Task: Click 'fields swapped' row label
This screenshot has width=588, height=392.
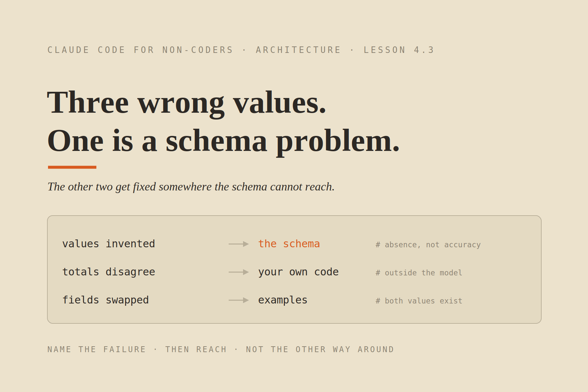Action: coord(106,300)
